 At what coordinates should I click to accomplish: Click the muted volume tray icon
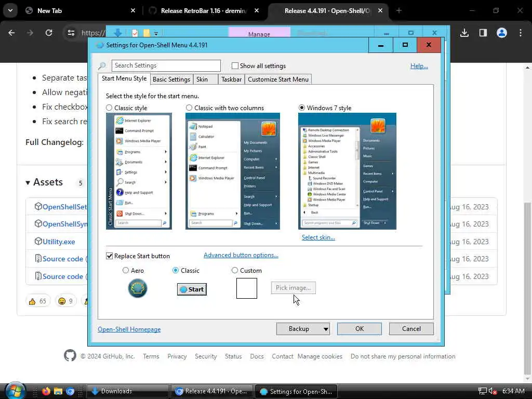click(x=493, y=391)
